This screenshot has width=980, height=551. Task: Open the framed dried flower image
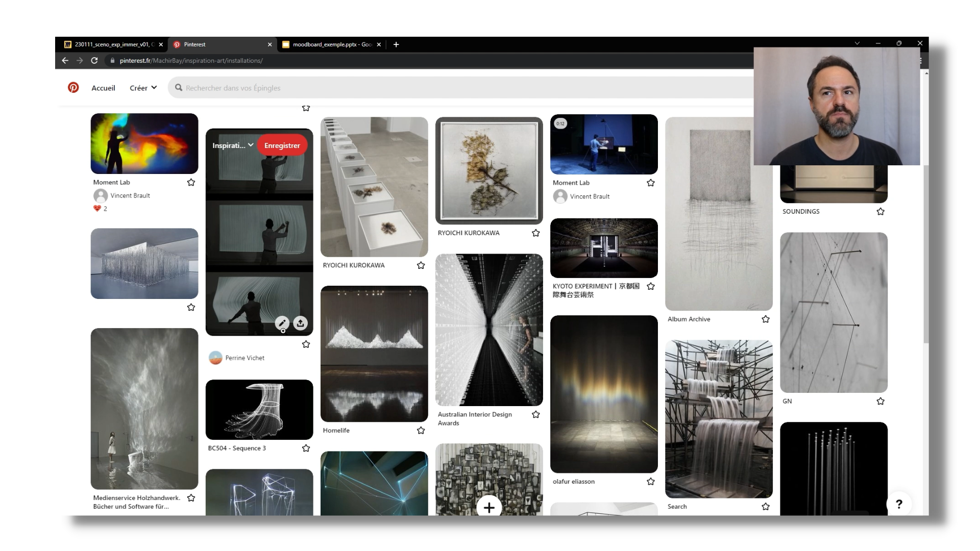coord(489,170)
